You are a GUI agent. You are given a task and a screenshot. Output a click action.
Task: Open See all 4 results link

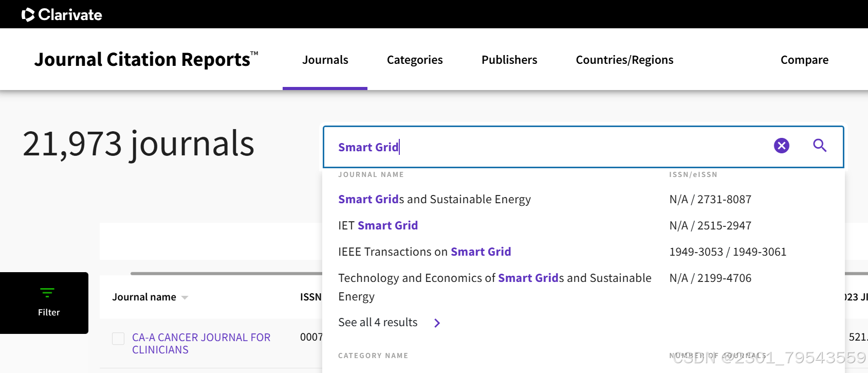(x=378, y=323)
